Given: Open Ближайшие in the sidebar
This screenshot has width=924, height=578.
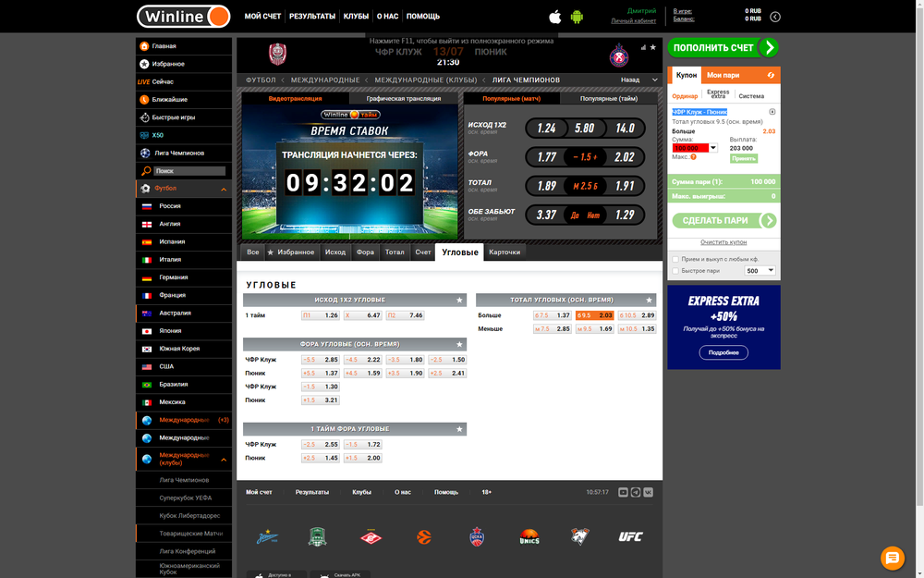Looking at the screenshot, I should (184, 100).
